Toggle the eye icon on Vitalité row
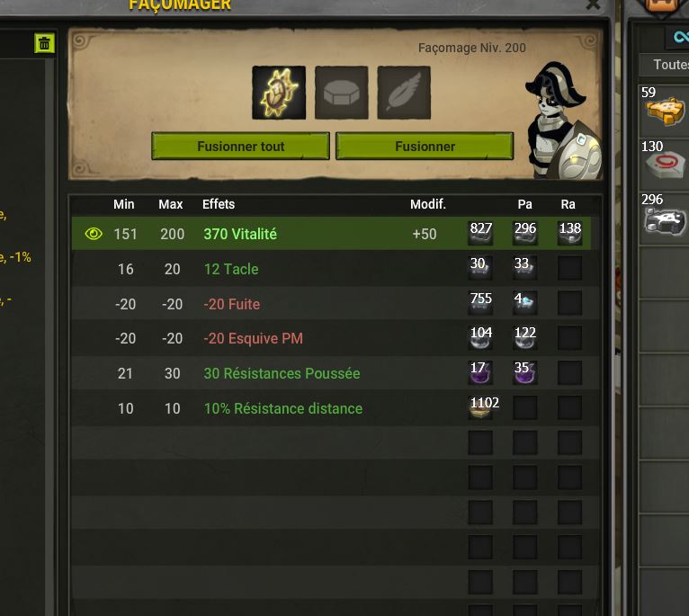 tap(94, 233)
